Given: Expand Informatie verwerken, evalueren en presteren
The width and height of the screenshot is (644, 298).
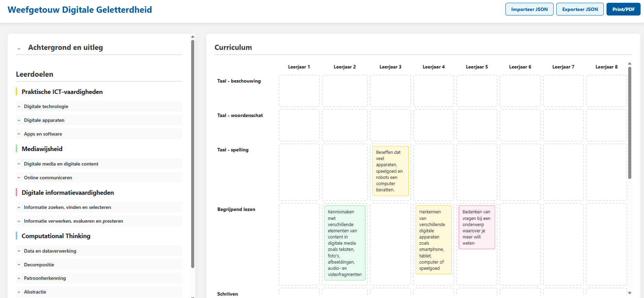Looking at the screenshot, I should tap(99, 221).
